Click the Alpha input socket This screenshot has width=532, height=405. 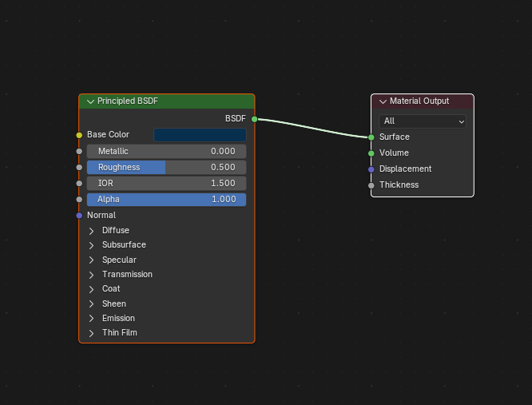point(79,200)
